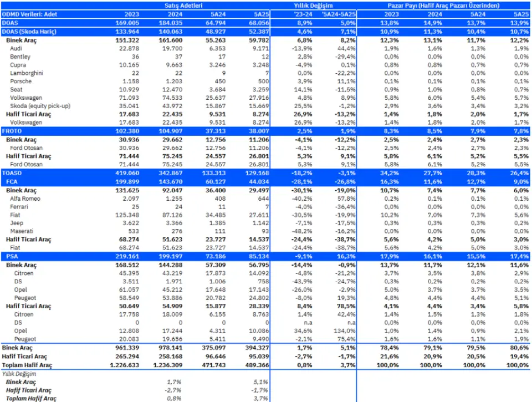
Task: Select the ''5A24-5A25' column header
Action: (x=339, y=14)
